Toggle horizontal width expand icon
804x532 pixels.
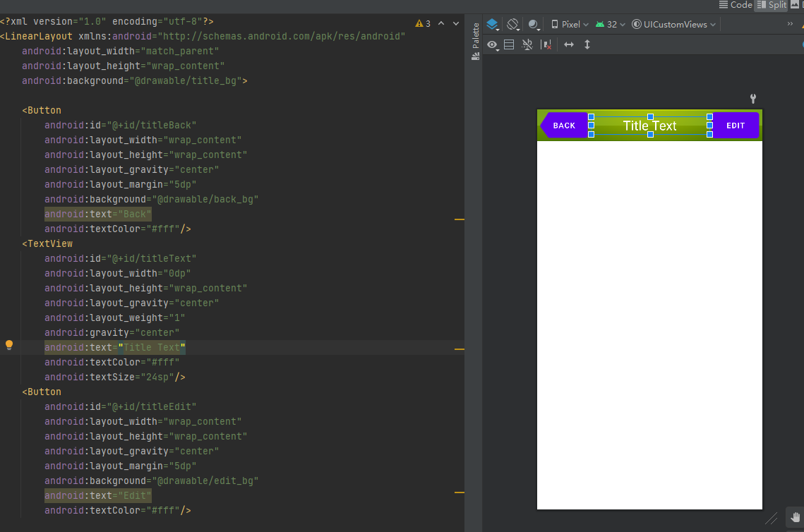click(x=569, y=44)
